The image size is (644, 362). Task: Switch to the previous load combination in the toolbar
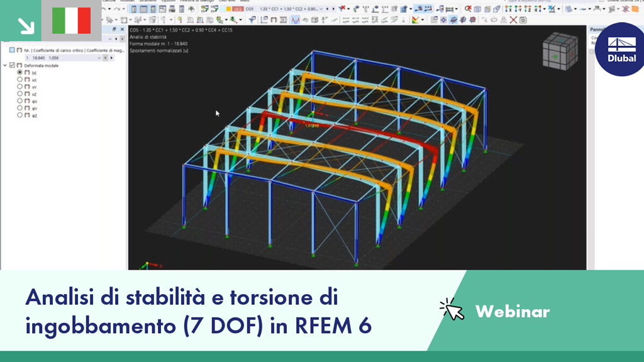(x=327, y=9)
